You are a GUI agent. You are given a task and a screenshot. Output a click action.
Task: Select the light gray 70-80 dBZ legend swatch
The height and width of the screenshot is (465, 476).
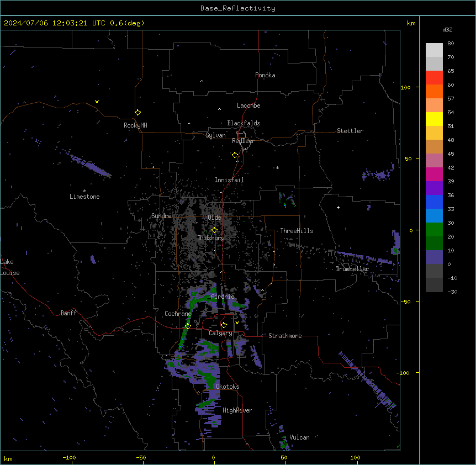tap(434, 50)
